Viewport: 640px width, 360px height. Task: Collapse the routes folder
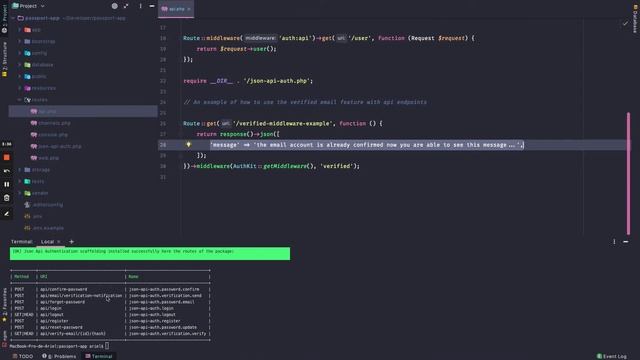[20, 100]
